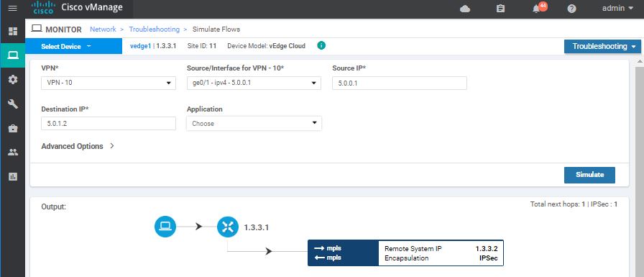Open the hamburger navigation menu

point(13,8)
